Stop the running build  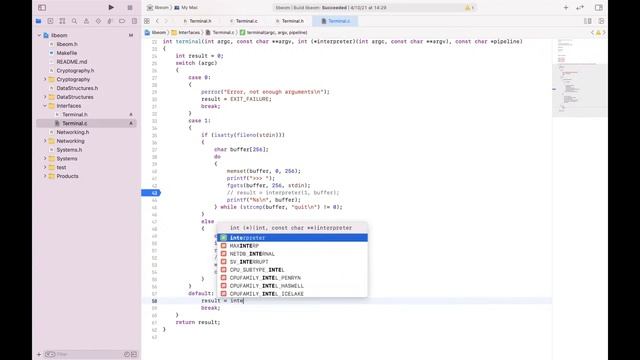(x=130, y=7)
